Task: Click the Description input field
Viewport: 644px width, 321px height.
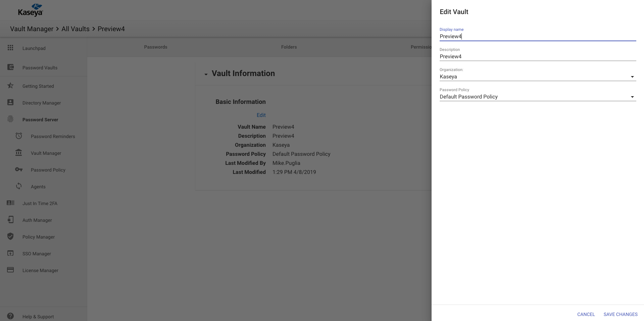Action: pyautogui.click(x=538, y=56)
